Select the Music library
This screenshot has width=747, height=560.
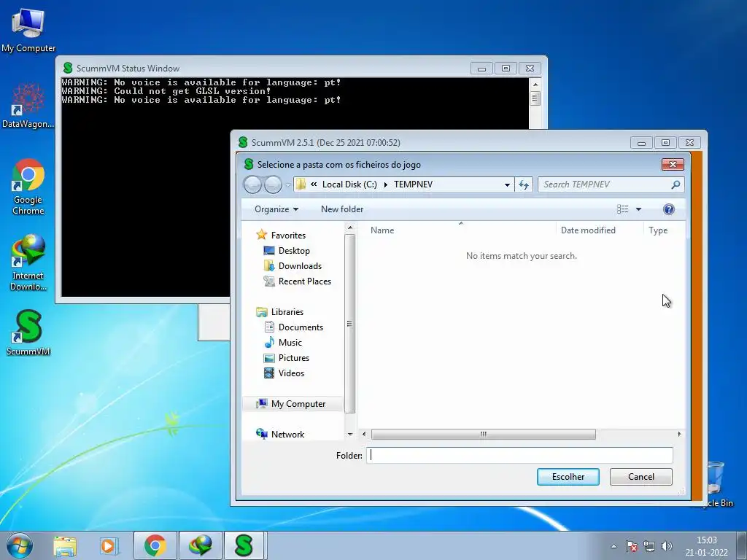pos(290,343)
